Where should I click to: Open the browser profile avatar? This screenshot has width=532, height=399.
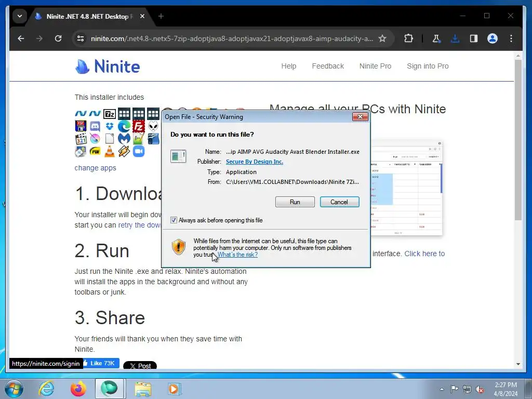coord(493,38)
